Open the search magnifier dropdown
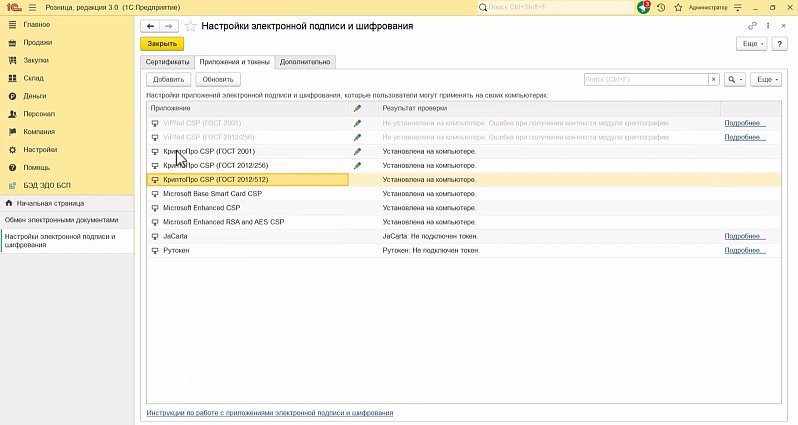Viewport: 798px width, 425px height. click(x=734, y=79)
